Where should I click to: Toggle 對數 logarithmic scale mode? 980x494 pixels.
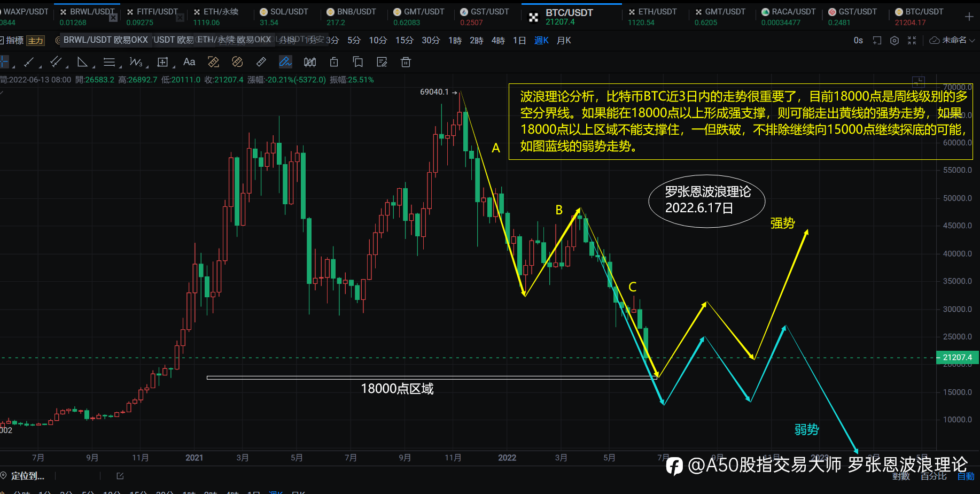coord(901,476)
